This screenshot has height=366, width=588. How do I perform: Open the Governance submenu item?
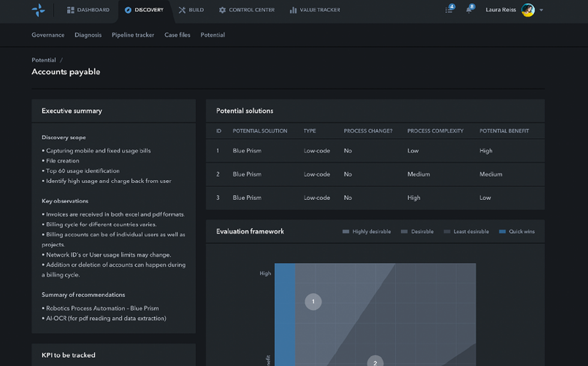48,35
